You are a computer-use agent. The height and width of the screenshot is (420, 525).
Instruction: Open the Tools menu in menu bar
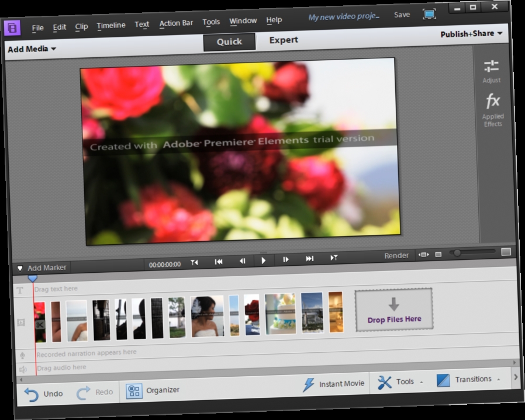[211, 22]
